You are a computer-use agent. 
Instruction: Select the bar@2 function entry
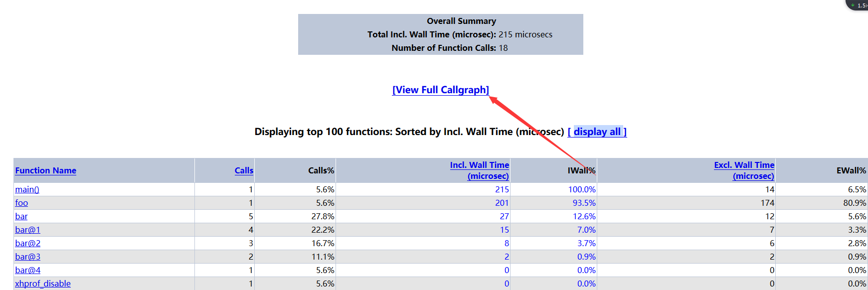(x=28, y=243)
